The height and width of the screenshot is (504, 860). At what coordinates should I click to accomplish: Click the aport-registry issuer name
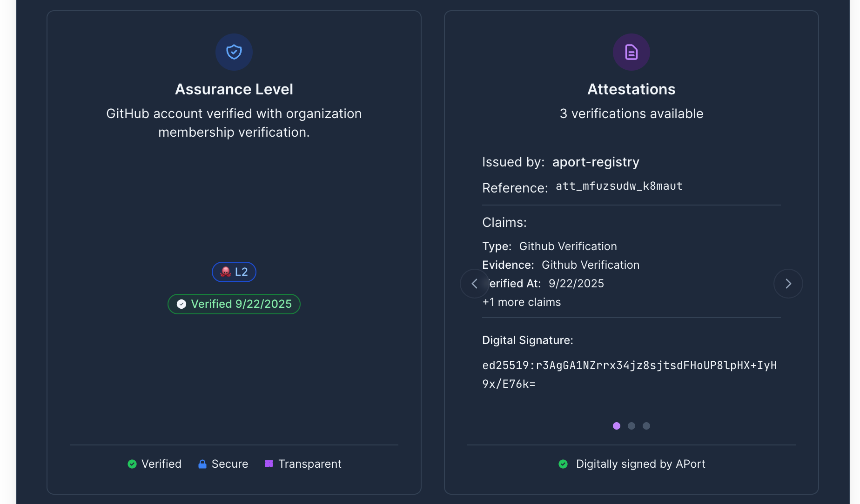click(596, 162)
